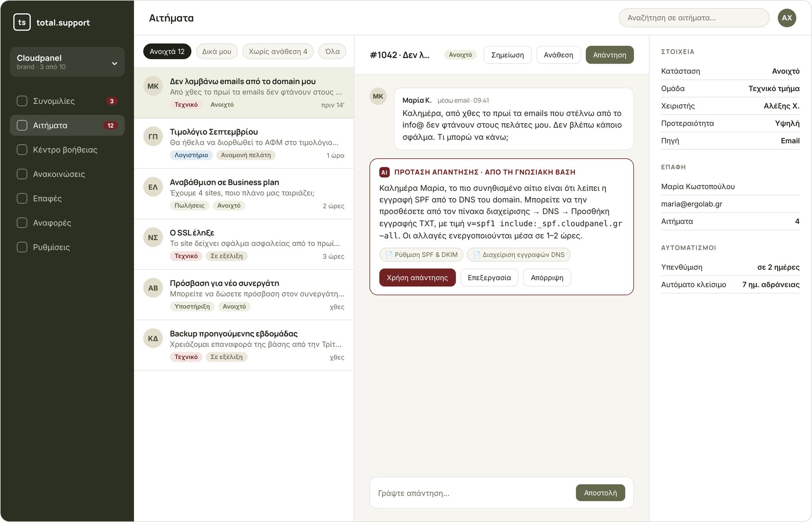
Task: Open ticket Τιμολόγιο Σεπτεμβρίου
Action: pos(244,143)
